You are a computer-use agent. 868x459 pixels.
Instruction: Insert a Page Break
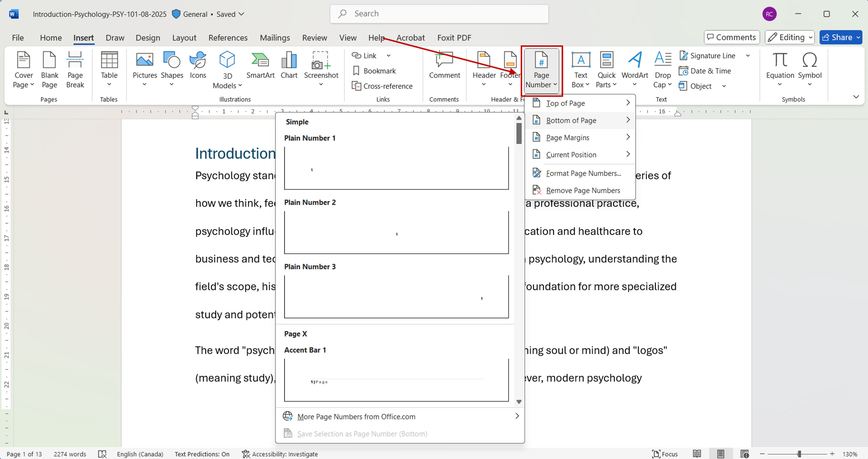coord(75,70)
